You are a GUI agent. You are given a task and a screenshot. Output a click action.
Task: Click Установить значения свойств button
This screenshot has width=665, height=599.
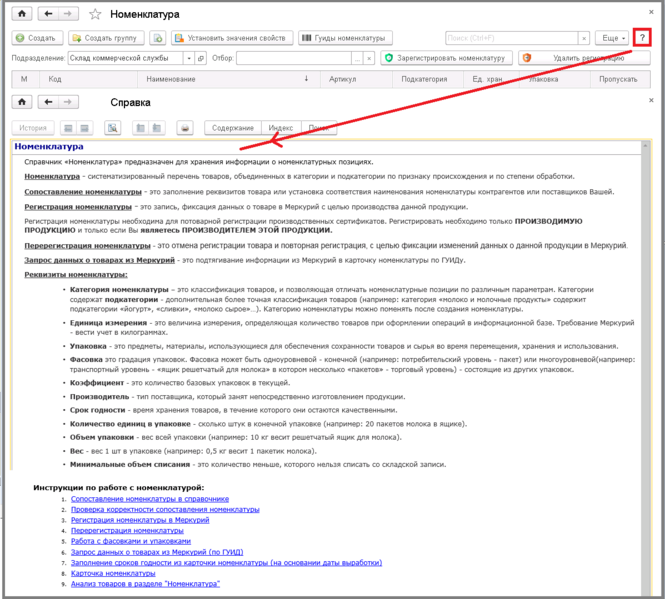(x=231, y=38)
